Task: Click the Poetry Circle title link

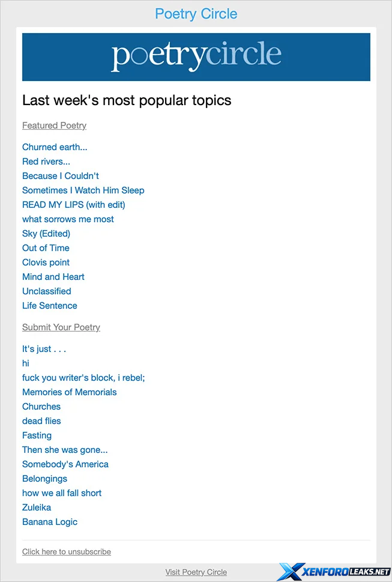Action: [196, 14]
